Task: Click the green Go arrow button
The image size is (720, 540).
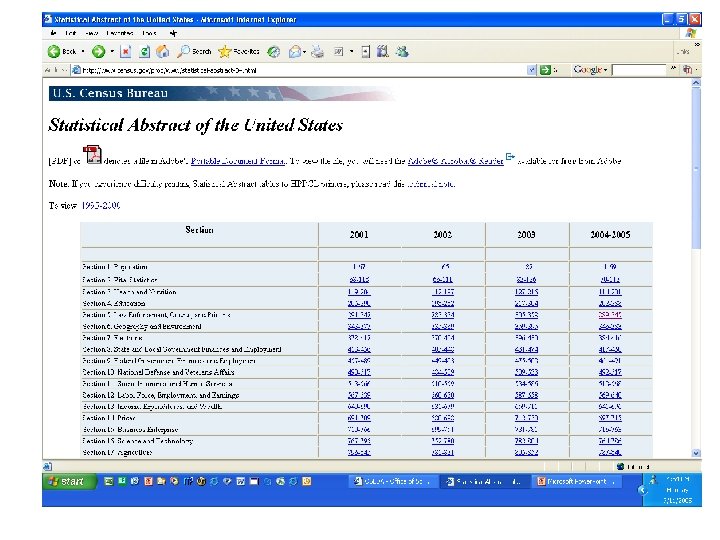Action: pos(545,70)
